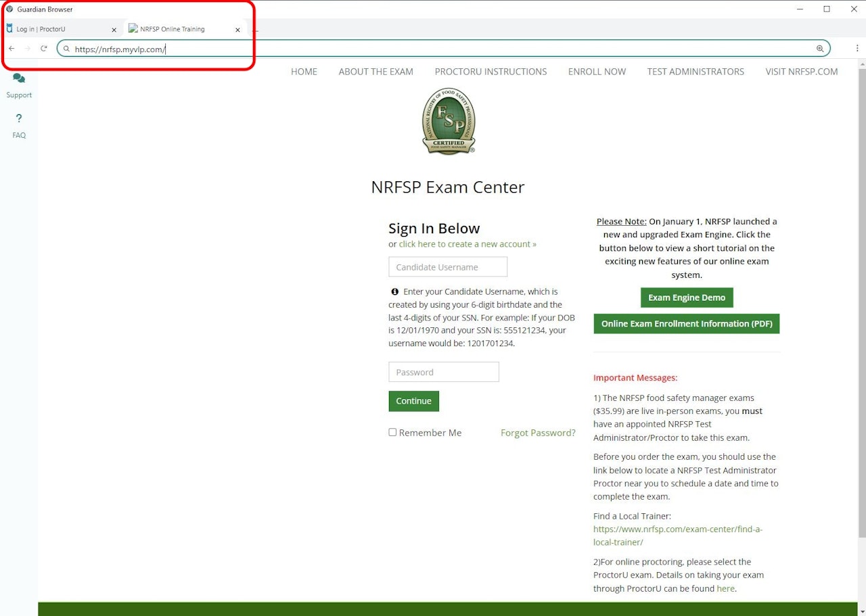Focus the Password field
Screen dimensions: 866x616
tap(444, 372)
